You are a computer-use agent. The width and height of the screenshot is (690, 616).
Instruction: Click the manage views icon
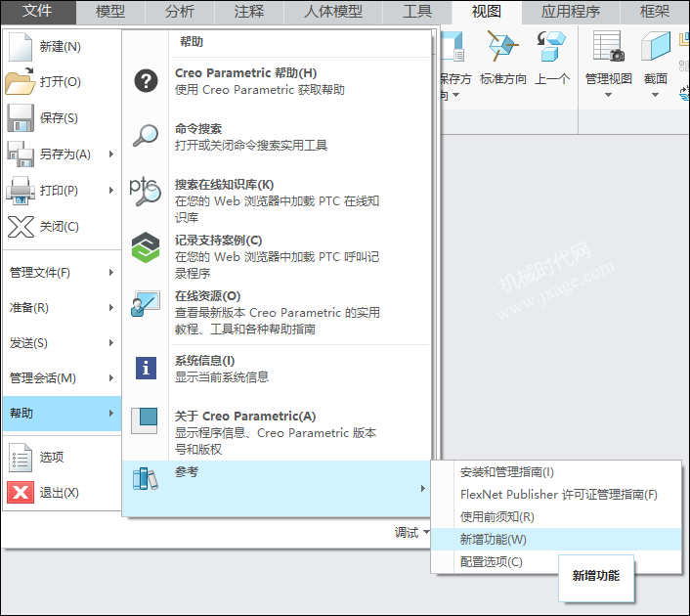tap(609, 46)
